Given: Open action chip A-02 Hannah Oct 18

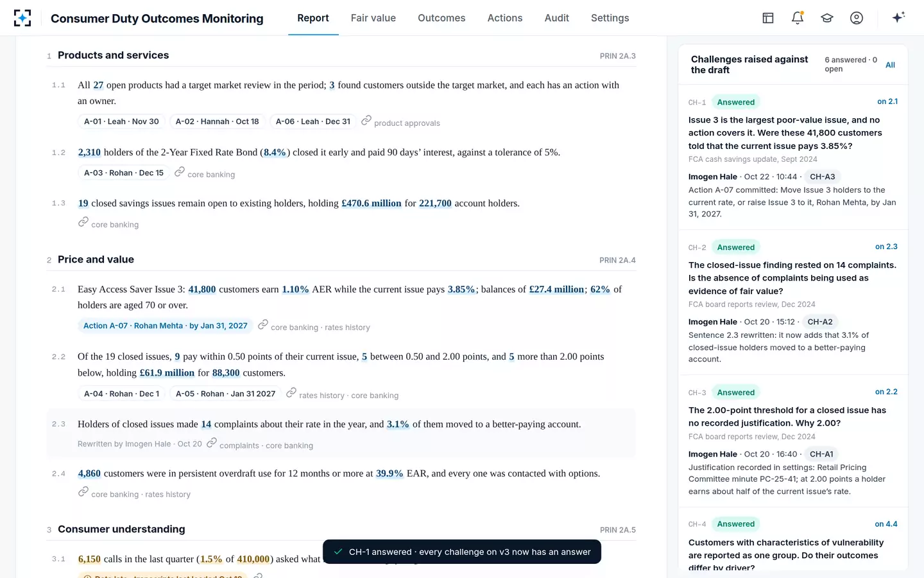Looking at the screenshot, I should tap(218, 121).
